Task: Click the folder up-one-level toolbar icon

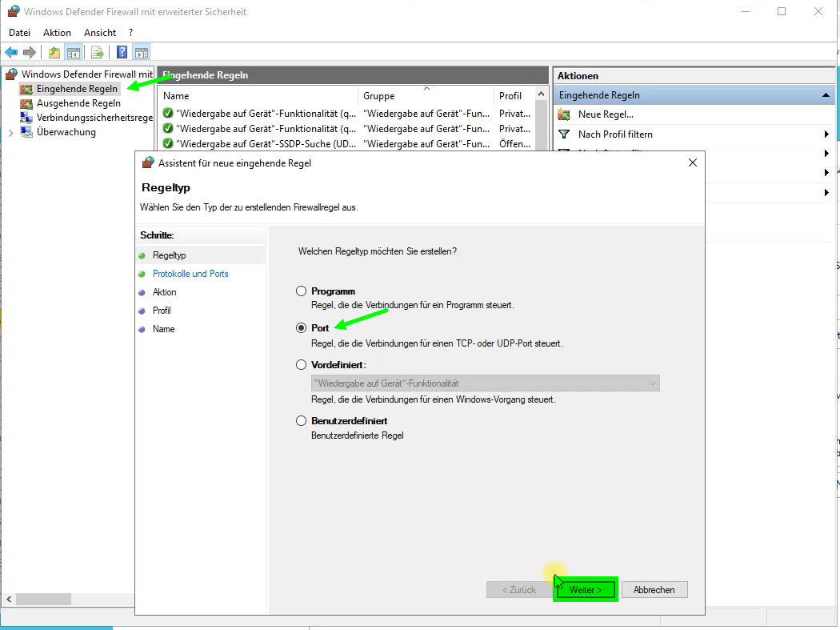Action: (x=54, y=53)
